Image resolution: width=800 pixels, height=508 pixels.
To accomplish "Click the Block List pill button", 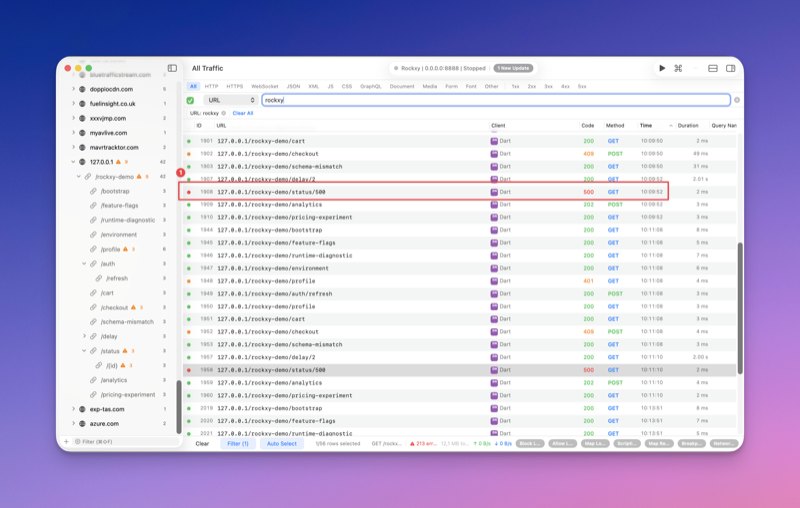I will [x=530, y=444].
